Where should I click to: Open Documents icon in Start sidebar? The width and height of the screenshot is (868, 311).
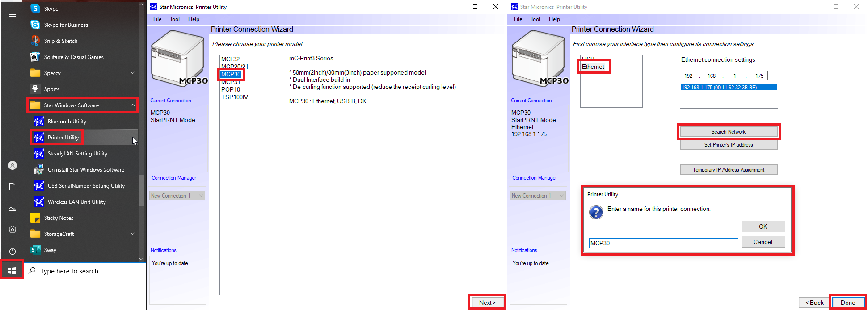click(x=13, y=187)
